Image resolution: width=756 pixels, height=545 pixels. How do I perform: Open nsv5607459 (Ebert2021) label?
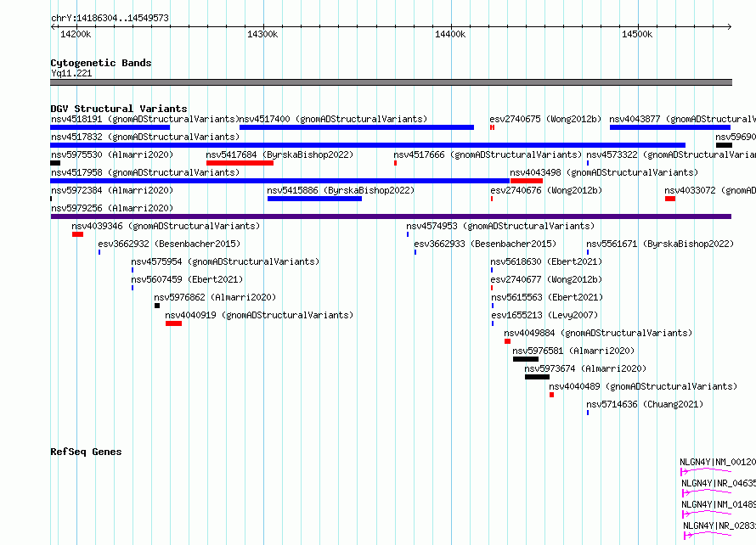click(187, 279)
